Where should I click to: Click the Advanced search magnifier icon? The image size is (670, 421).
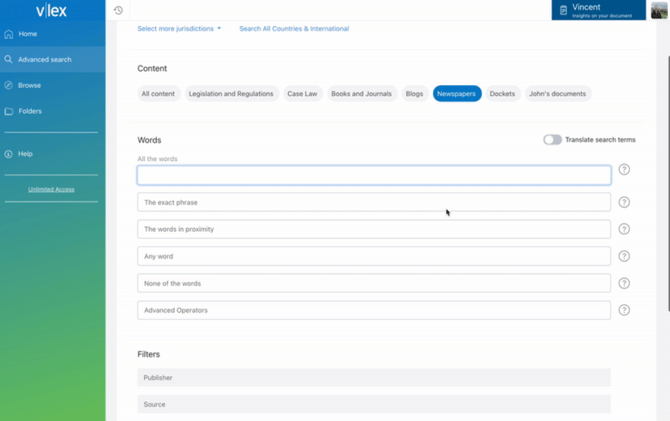(9, 59)
